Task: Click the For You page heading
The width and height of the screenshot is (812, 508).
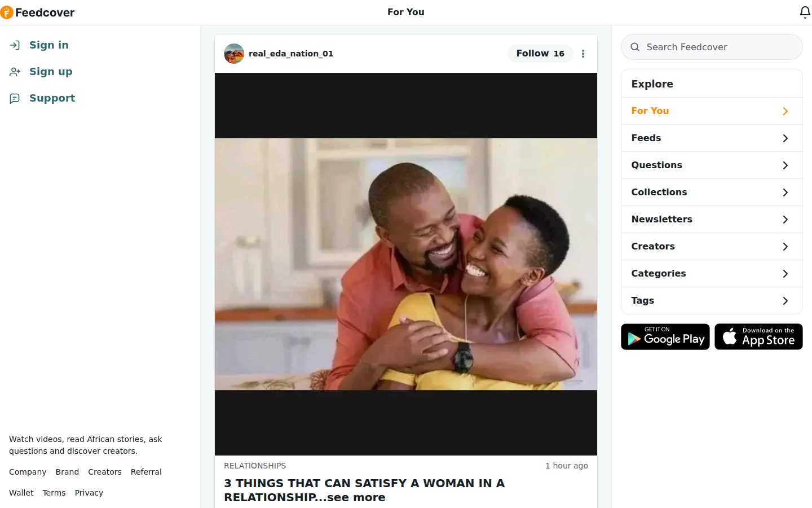Action: (406, 12)
